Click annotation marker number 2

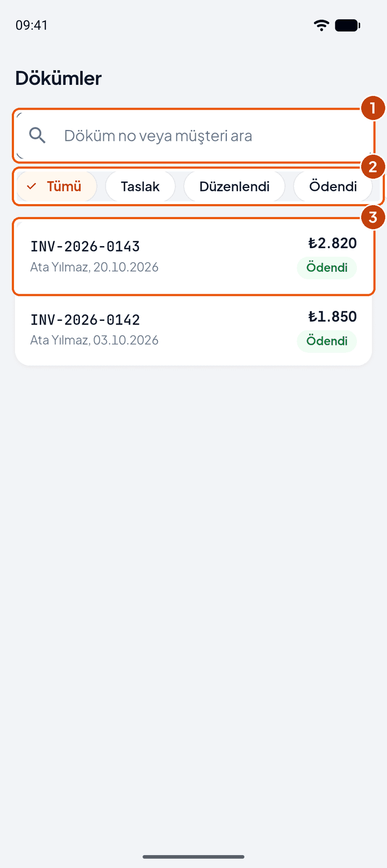tap(372, 167)
